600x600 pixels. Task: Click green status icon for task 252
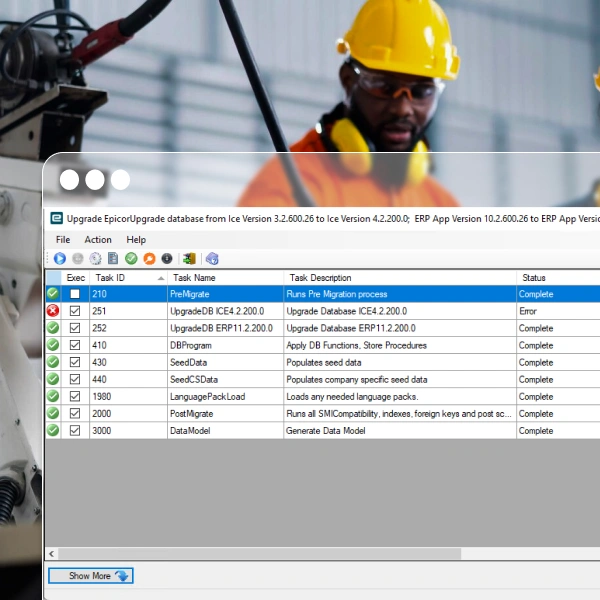click(x=53, y=328)
